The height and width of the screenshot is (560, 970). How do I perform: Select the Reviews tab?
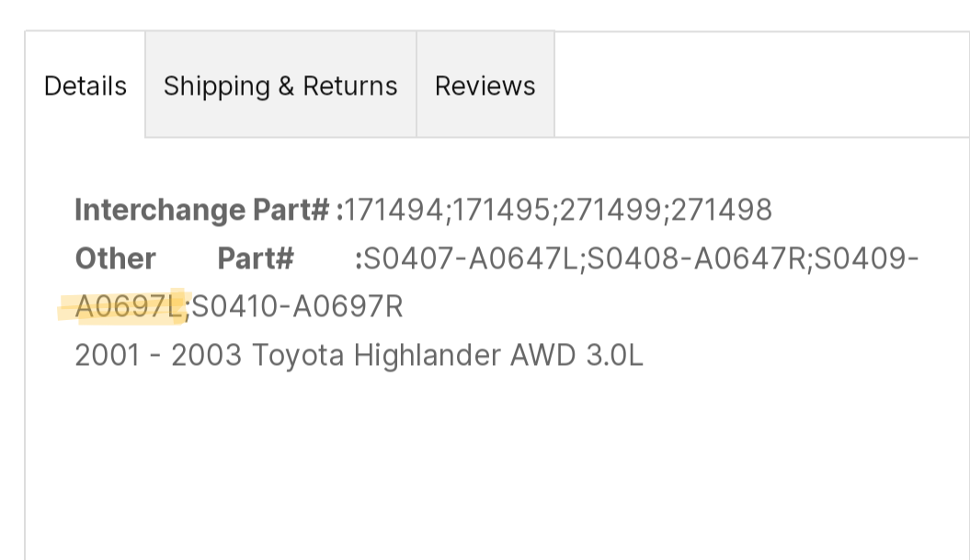click(x=485, y=85)
